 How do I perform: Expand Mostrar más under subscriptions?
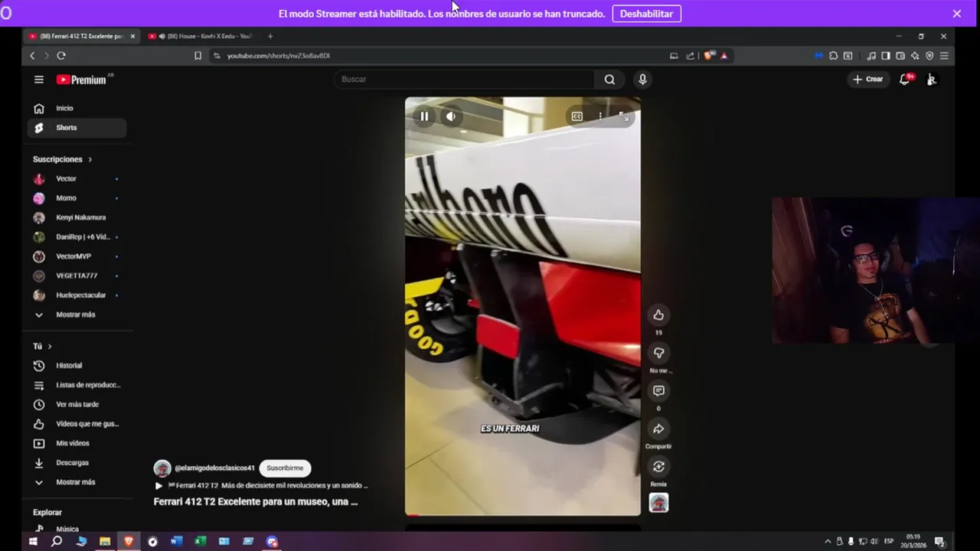[x=77, y=315]
